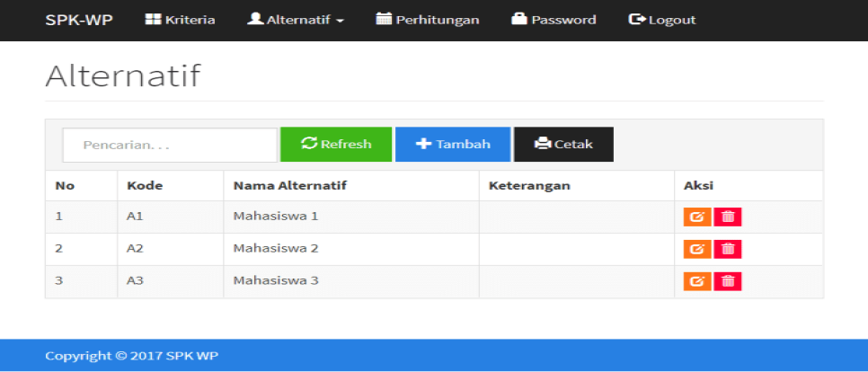The height and width of the screenshot is (372, 868).
Task: Delete the Mahasiswa 2 entry
Action: pos(728,249)
